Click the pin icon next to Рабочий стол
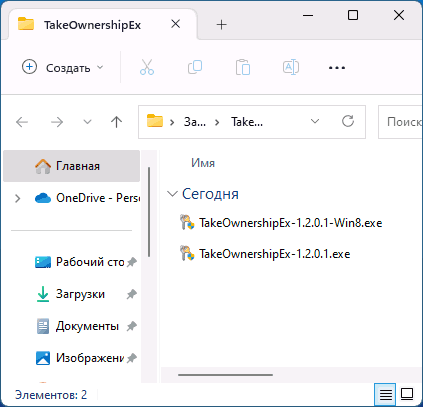 pos(132,262)
